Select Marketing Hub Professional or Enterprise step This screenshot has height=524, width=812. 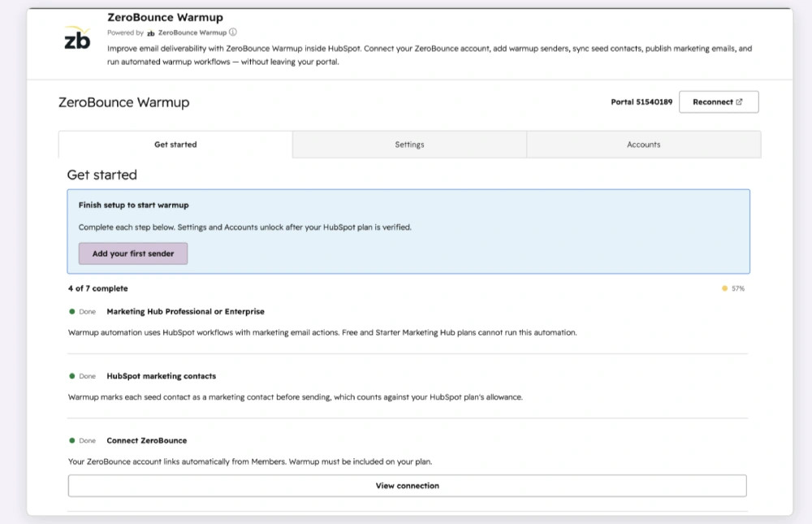click(185, 311)
